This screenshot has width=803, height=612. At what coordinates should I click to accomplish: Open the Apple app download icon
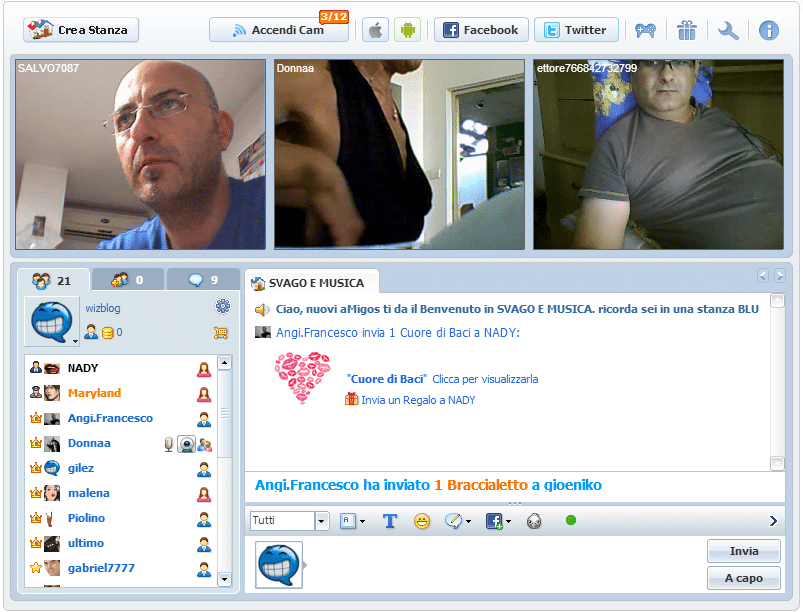click(x=375, y=30)
